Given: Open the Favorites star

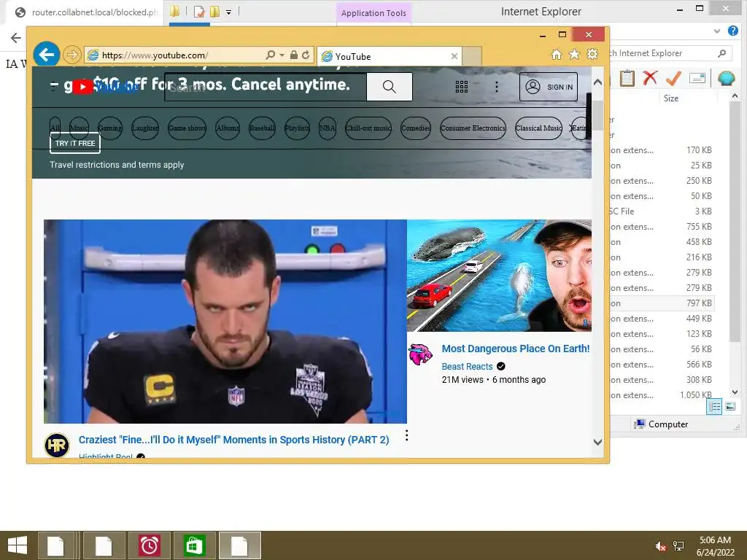Looking at the screenshot, I should pos(575,54).
